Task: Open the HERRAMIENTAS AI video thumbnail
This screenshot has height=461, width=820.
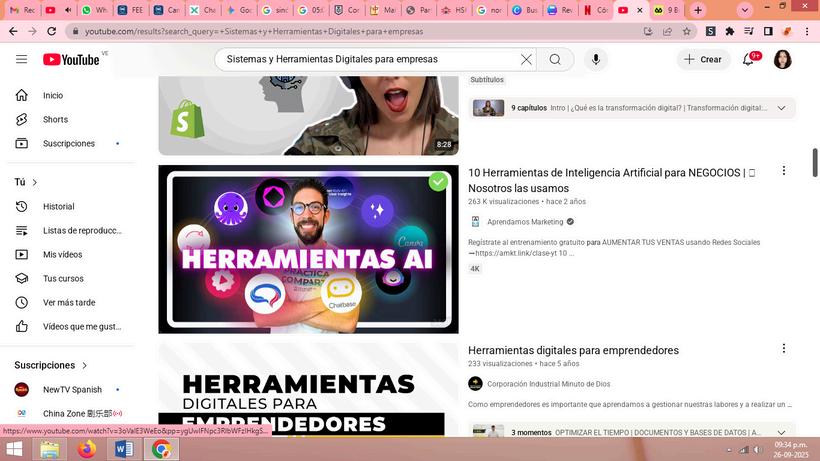Action: [x=309, y=249]
